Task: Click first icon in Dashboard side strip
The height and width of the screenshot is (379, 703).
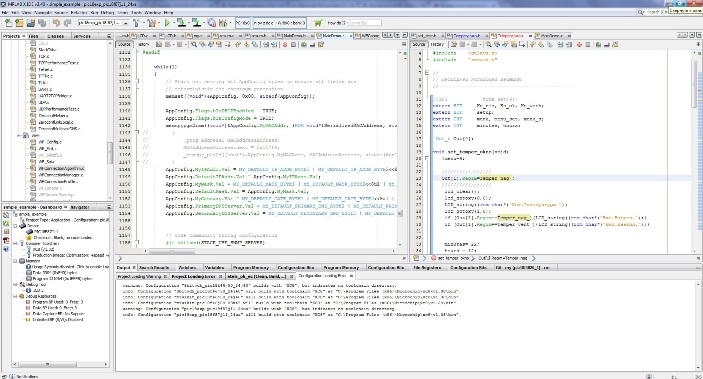Action: pos(6,215)
